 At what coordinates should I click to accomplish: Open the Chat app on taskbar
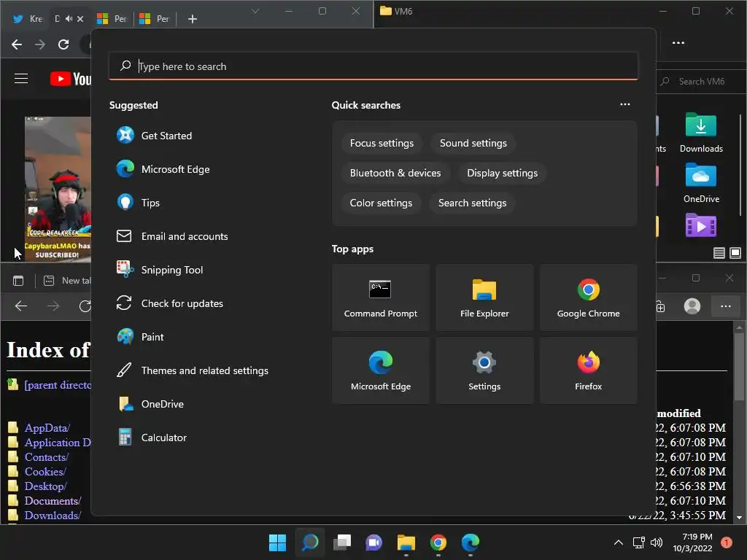[x=374, y=542]
